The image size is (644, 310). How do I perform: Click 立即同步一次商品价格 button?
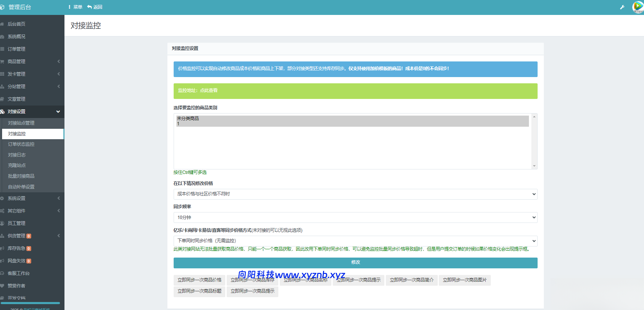tap(199, 280)
